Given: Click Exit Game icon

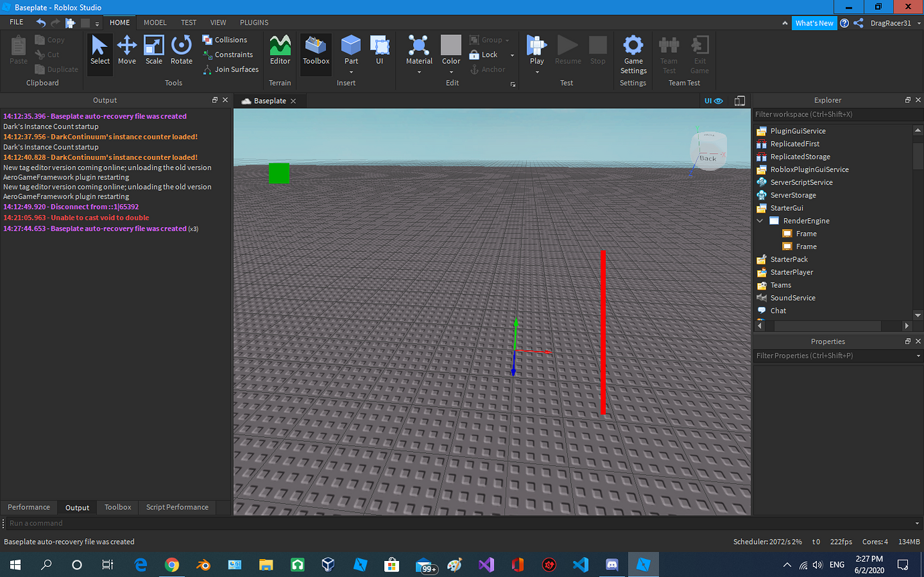Looking at the screenshot, I should coord(700,55).
